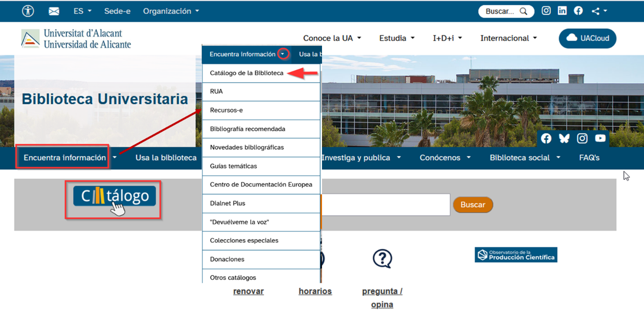
Task: Open the FAQ's nav item
Action: pos(589,157)
